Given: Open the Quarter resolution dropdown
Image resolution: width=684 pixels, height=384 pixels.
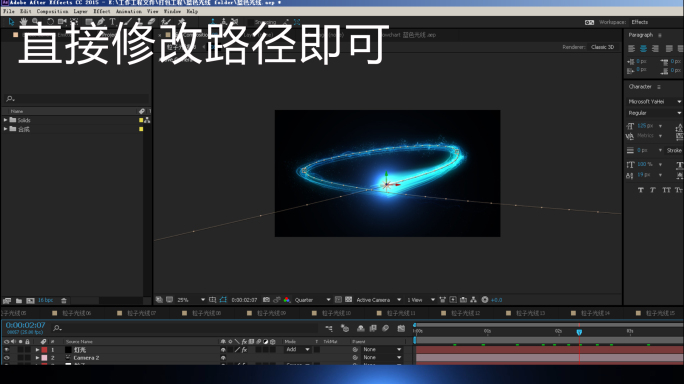Looking at the screenshot, I should 313,300.
